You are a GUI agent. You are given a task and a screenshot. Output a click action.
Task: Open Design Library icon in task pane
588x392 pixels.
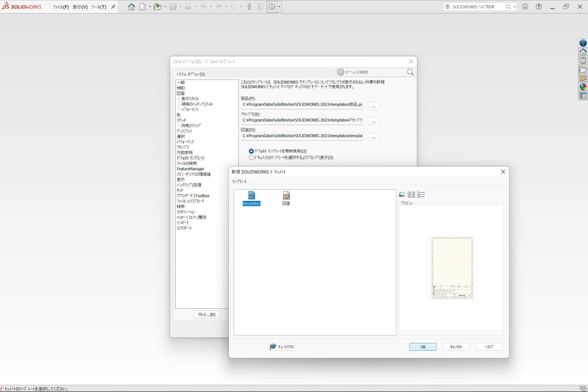coord(583,61)
